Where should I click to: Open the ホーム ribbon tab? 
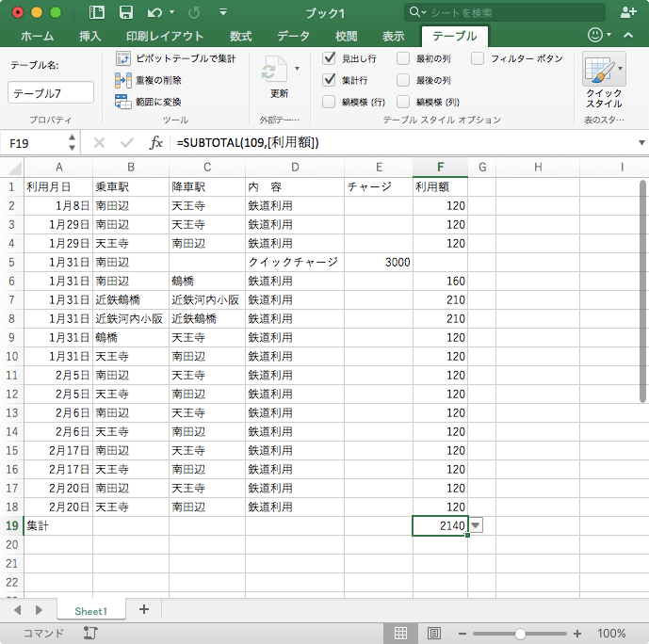click(x=38, y=37)
